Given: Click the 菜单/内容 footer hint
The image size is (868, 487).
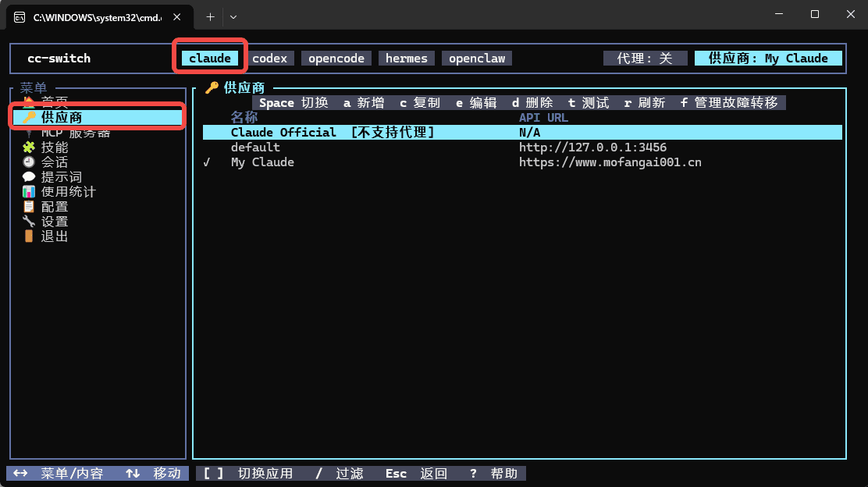Looking at the screenshot, I should (58, 473).
